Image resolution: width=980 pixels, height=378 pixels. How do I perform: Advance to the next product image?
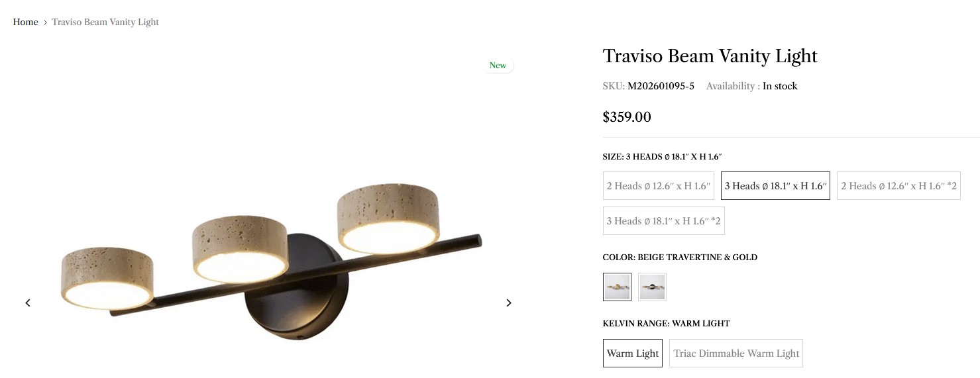(509, 303)
